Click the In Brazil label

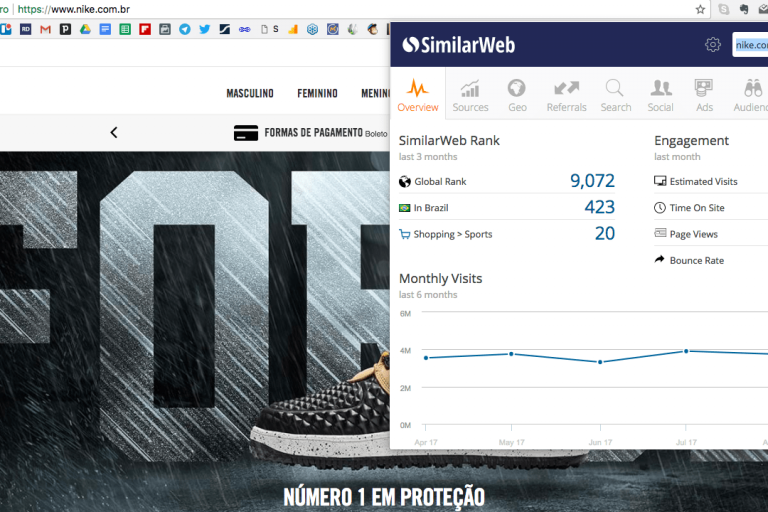click(431, 208)
